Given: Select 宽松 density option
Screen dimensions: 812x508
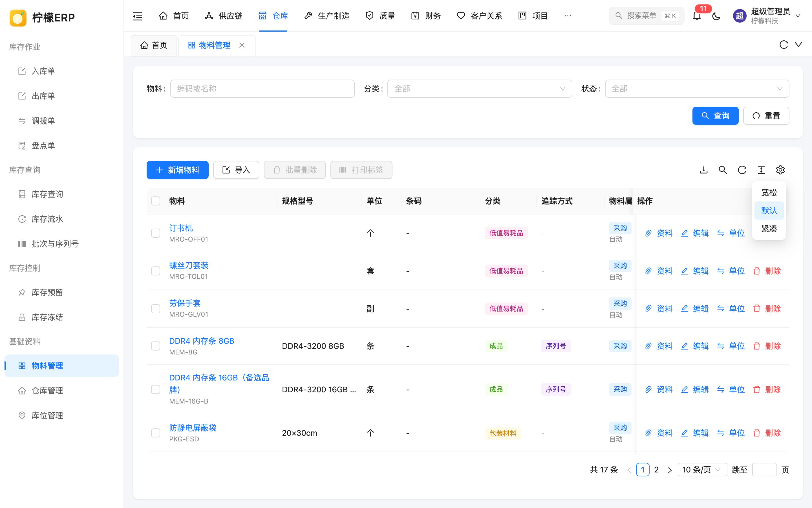Looking at the screenshot, I should pos(769,192).
